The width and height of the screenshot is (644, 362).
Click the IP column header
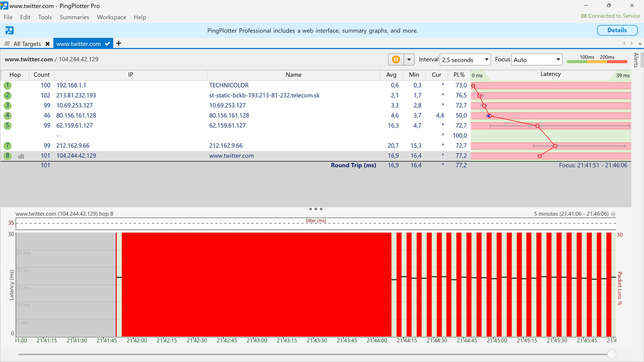(x=130, y=74)
